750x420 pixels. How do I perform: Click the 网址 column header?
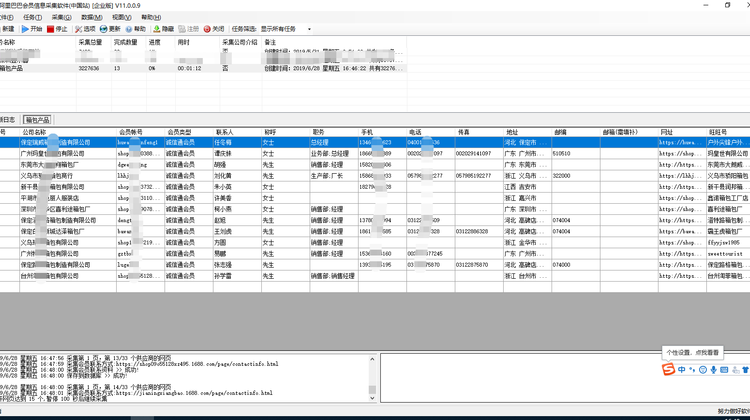(x=682, y=132)
